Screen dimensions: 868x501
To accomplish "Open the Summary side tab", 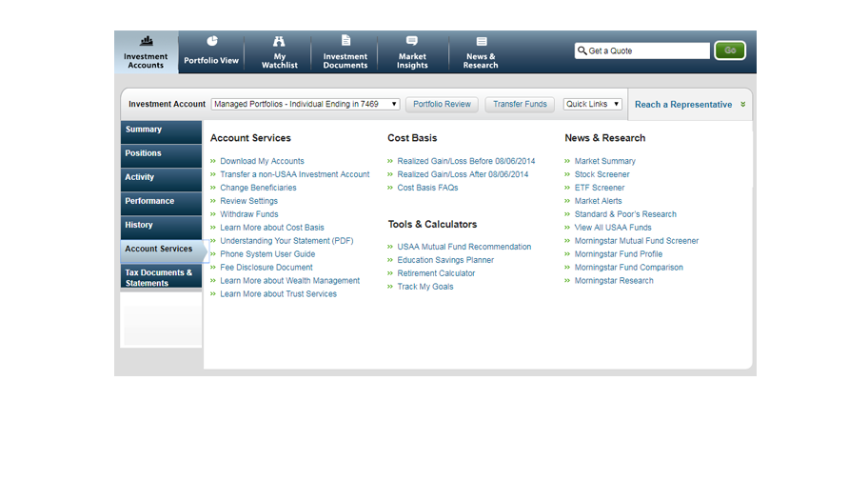I will coord(161,131).
